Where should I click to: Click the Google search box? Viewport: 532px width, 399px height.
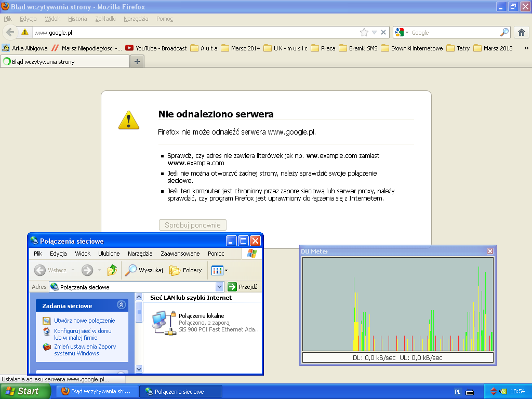pos(455,33)
